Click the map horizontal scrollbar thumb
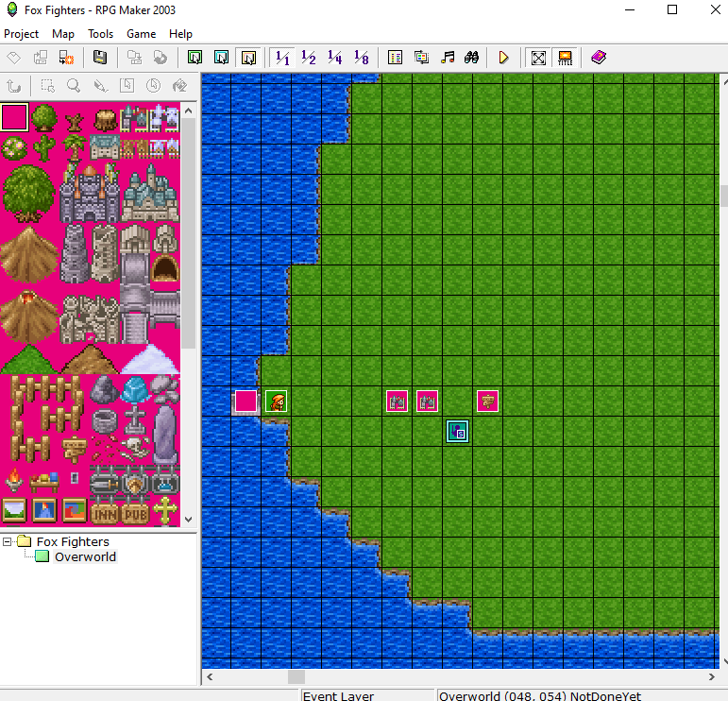This screenshot has height=701, width=728. 296,676
